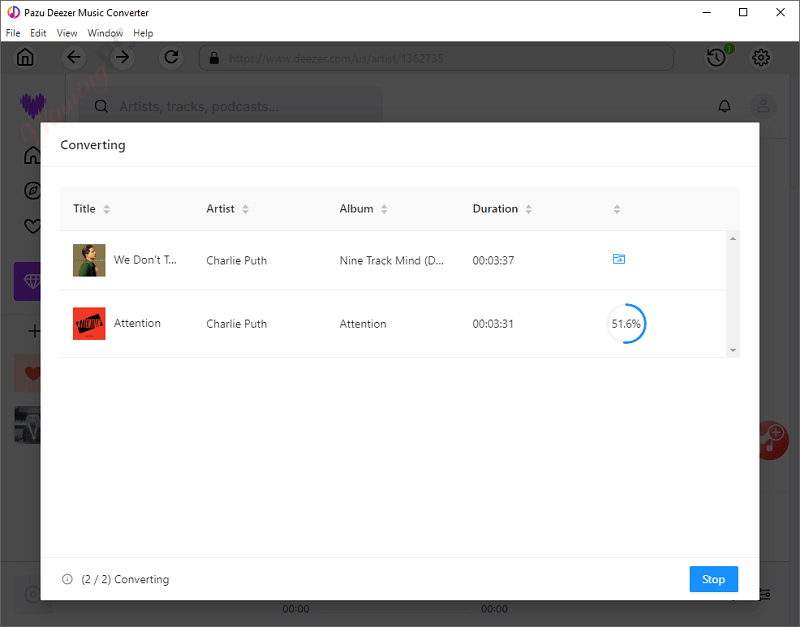The height and width of the screenshot is (627, 800).
Task: Click the Artist column header label
Action: [x=220, y=209]
